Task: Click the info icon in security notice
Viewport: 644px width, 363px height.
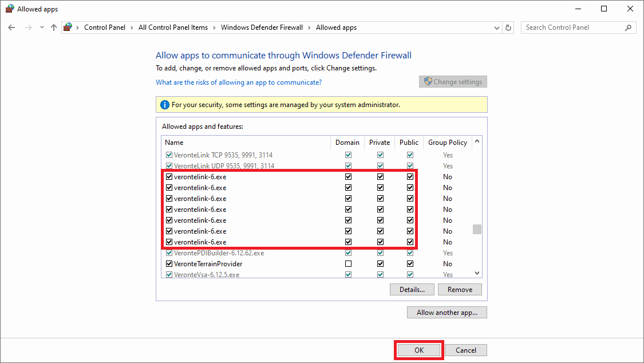Action: (164, 105)
